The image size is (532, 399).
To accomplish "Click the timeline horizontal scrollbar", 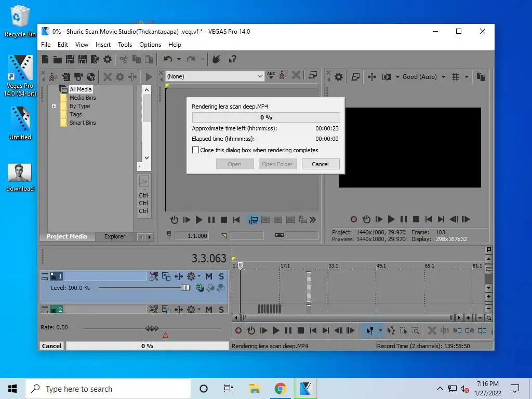I will click(348, 318).
